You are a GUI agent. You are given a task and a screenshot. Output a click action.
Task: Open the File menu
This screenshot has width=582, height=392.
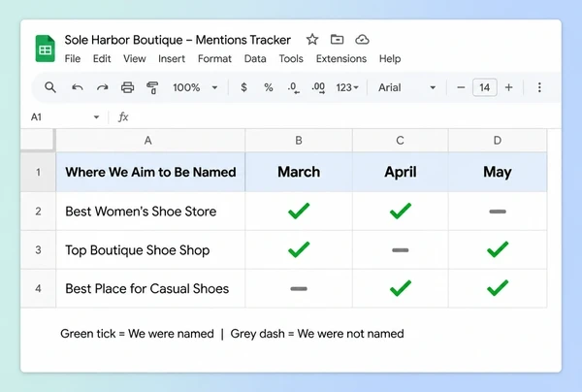pyautogui.click(x=73, y=58)
